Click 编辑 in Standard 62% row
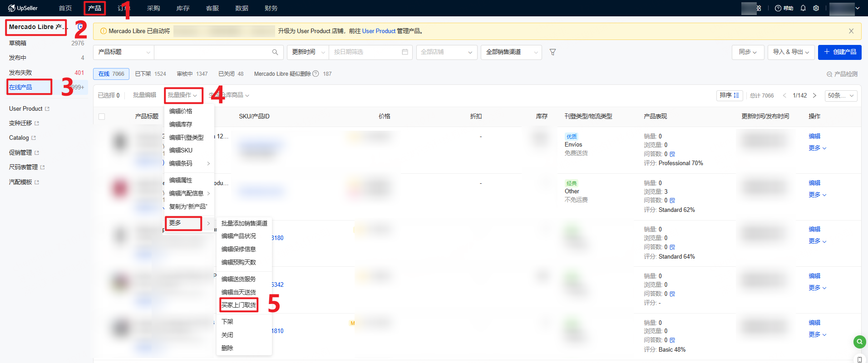This screenshot has height=363, width=868. point(814,183)
